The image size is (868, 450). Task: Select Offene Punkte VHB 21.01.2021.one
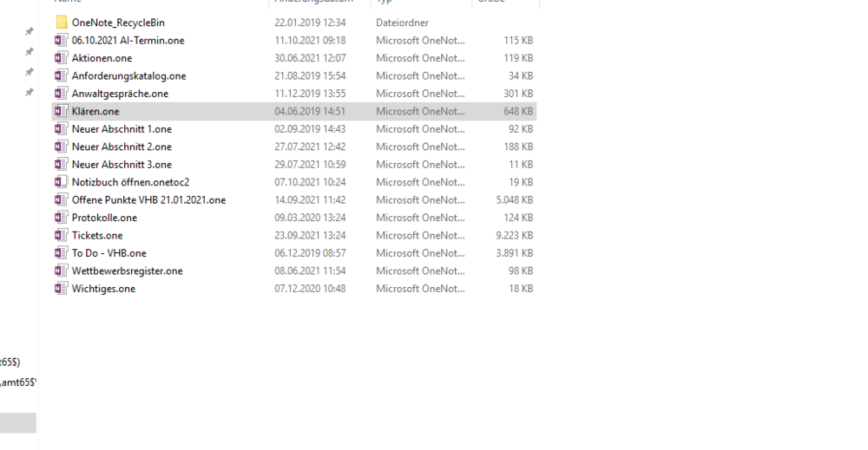click(148, 200)
